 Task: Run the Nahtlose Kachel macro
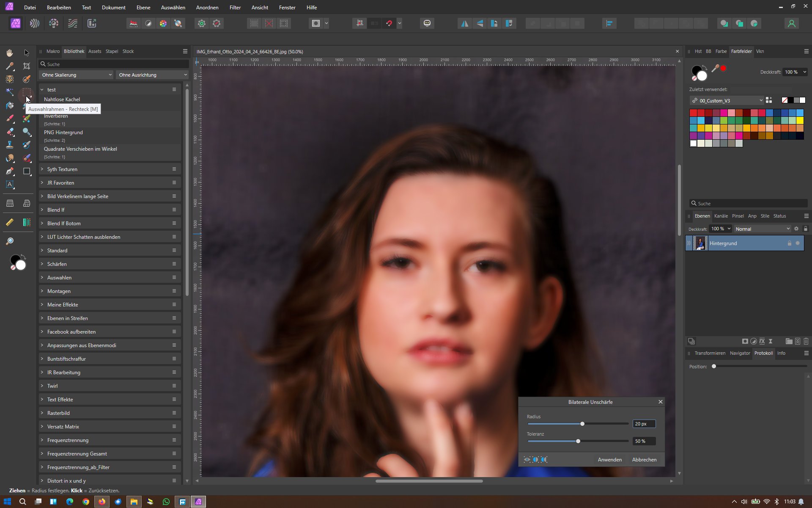62,99
